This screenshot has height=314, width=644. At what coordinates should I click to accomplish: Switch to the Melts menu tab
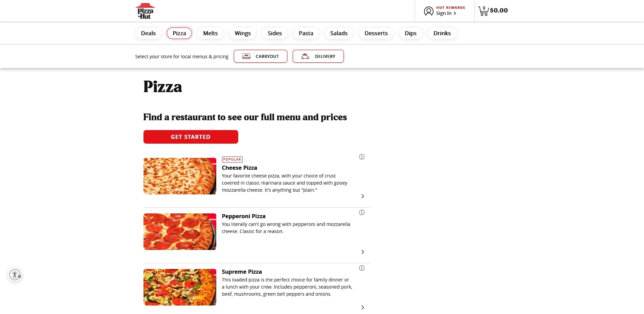pos(210,33)
